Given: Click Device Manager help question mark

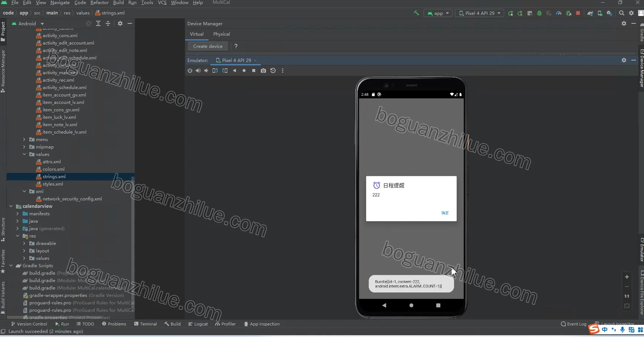Looking at the screenshot, I should [x=236, y=46].
